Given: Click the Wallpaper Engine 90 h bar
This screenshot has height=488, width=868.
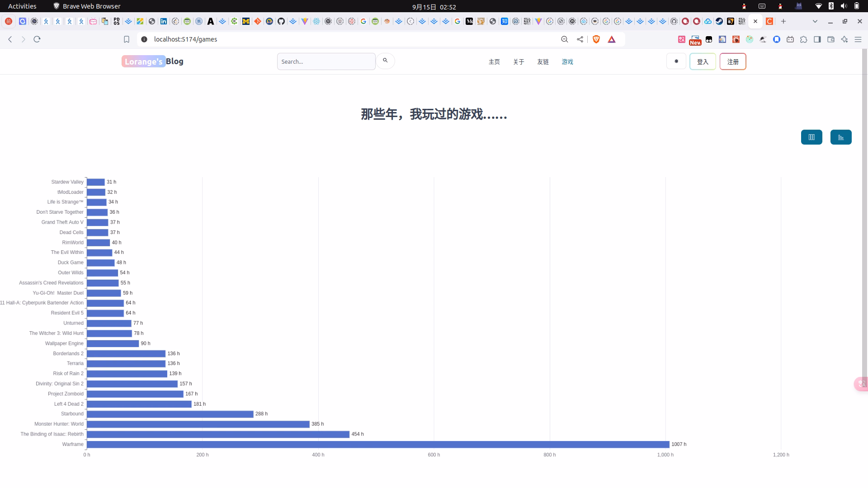Looking at the screenshot, I should 113,343.
